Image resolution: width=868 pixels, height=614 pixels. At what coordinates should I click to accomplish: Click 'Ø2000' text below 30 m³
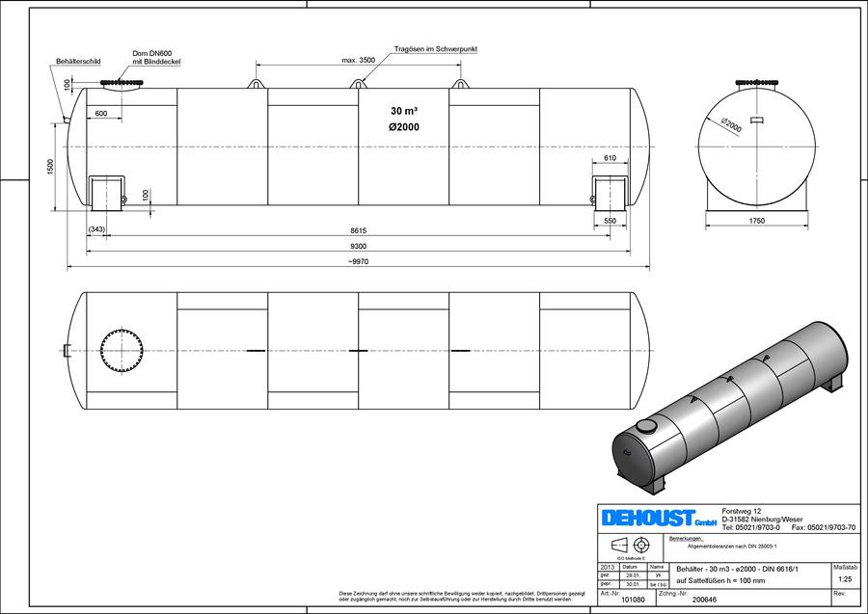[403, 126]
